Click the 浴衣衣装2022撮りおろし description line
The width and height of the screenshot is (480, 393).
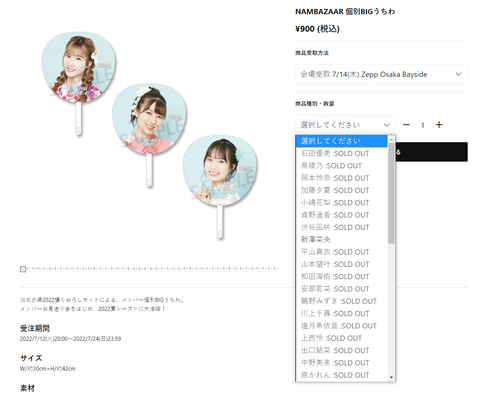tap(102, 300)
